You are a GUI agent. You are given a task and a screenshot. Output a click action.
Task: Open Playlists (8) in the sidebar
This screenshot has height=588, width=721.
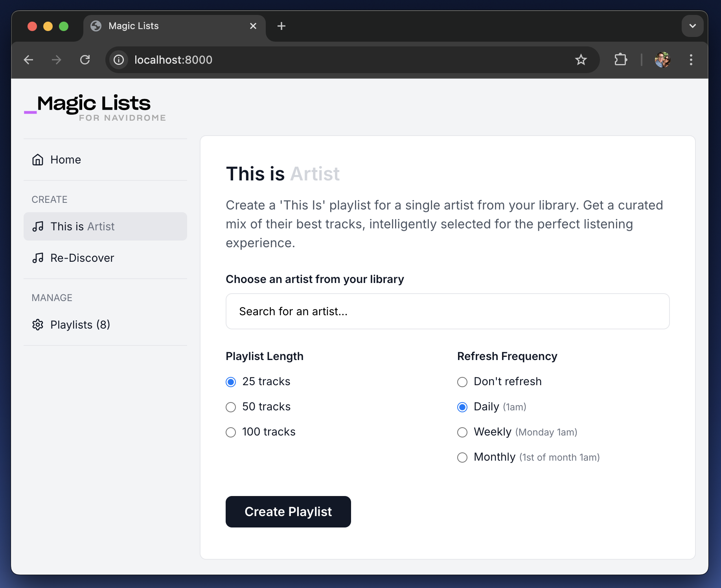[x=105, y=325]
